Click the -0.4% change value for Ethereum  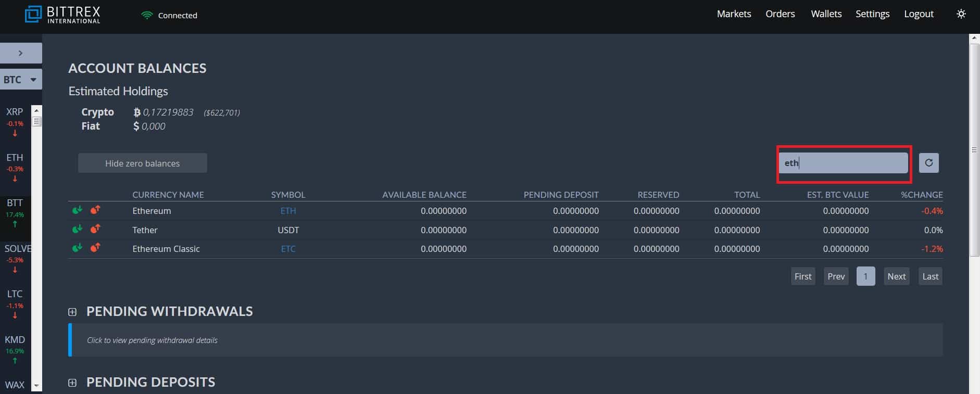tap(932, 211)
